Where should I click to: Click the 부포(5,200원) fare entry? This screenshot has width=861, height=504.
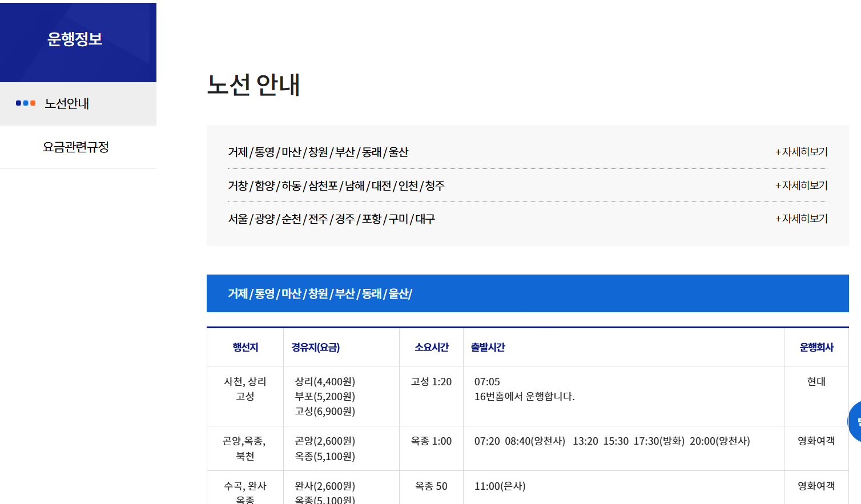click(325, 396)
